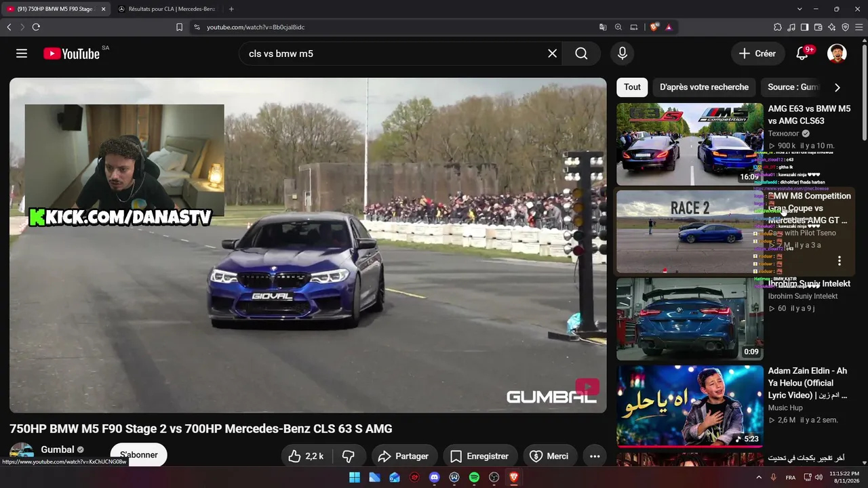This screenshot has width=868, height=488.
Task: Click the Créer button
Action: [757, 54]
